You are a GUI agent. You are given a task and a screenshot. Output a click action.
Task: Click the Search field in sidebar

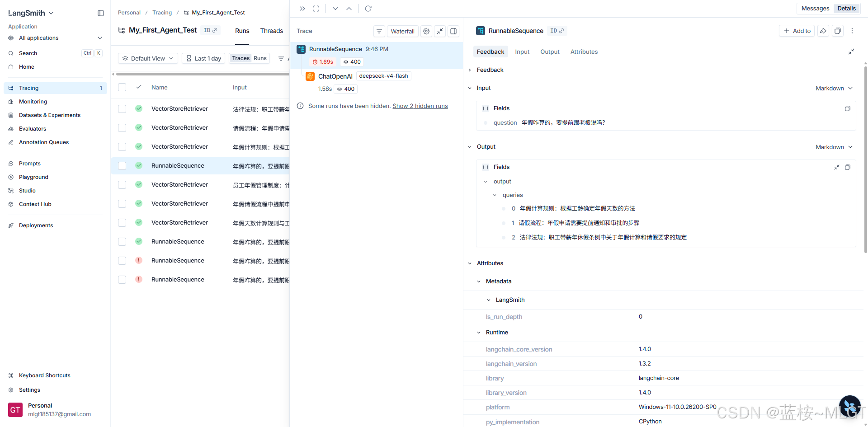pos(55,53)
